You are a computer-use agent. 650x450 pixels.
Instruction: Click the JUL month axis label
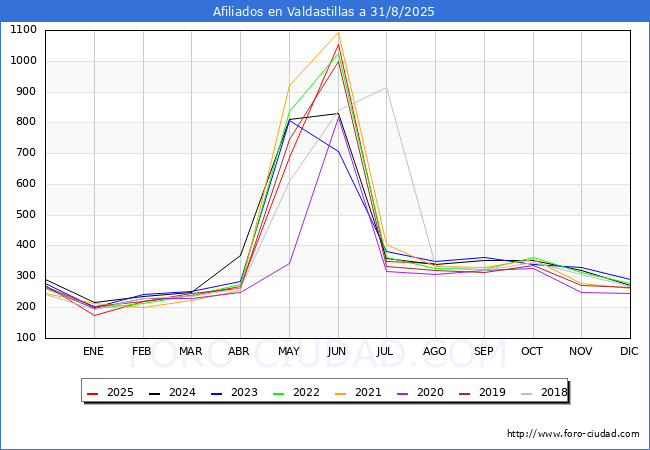385,351
